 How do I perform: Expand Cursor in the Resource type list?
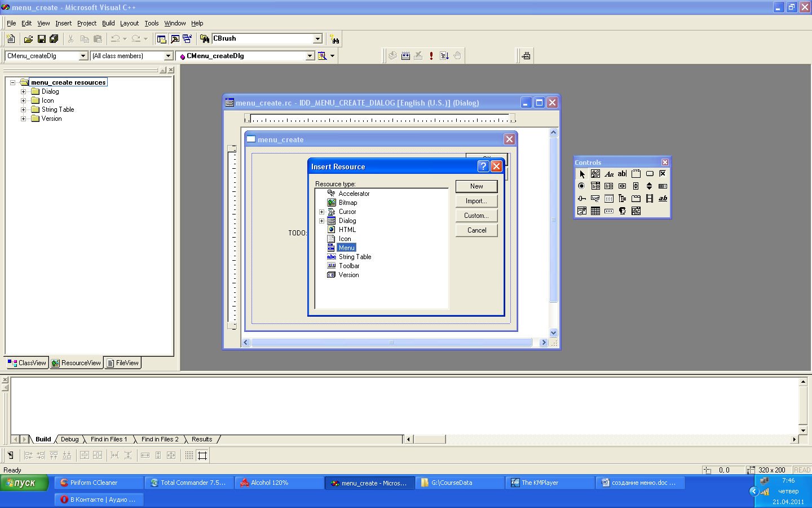click(322, 212)
